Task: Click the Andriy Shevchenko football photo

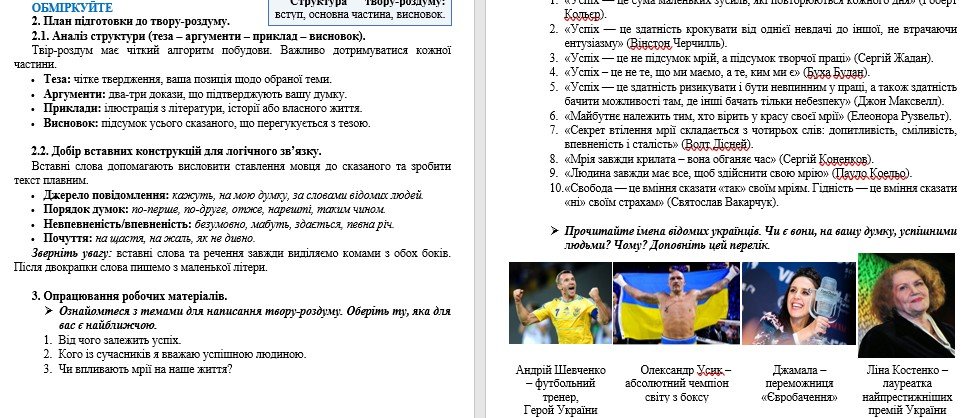Action: pos(556,303)
